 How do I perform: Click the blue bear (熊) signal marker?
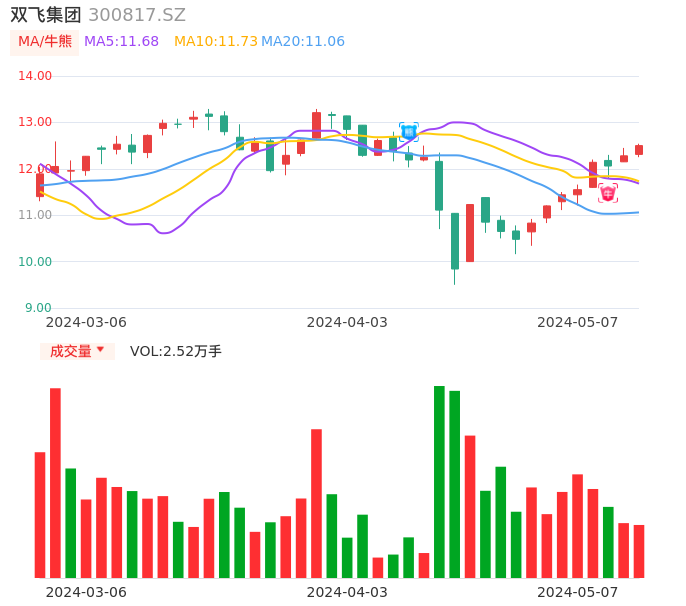pos(409,131)
